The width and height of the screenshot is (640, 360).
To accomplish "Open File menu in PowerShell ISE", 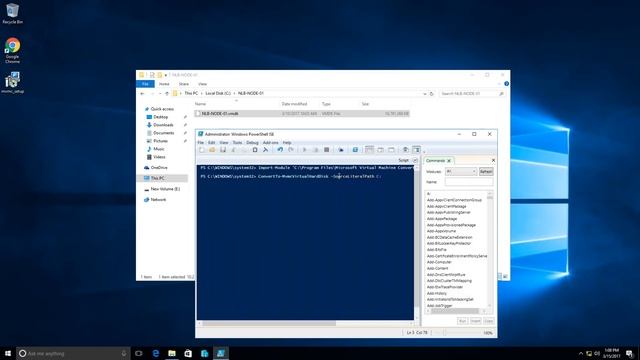I will coord(200,142).
